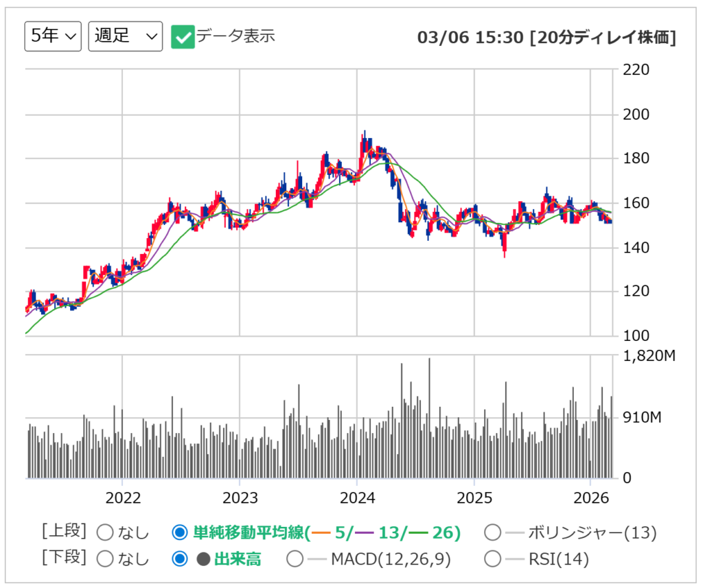This screenshot has height=588, width=703.
Task: Expand the chevron on the 5年 selector
Action: tap(69, 37)
